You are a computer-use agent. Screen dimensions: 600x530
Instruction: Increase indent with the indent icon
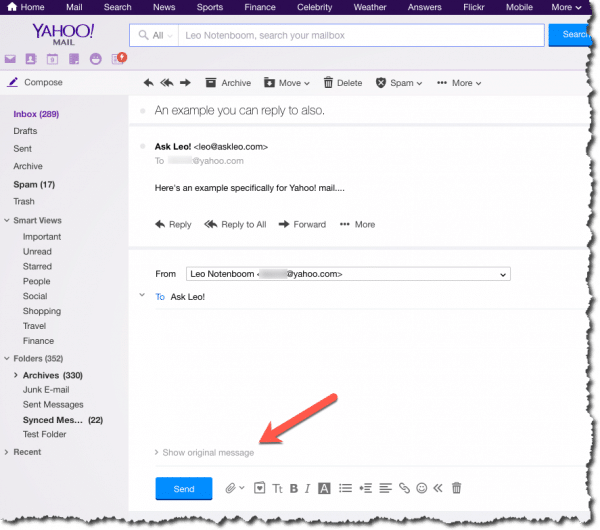[x=365, y=488]
